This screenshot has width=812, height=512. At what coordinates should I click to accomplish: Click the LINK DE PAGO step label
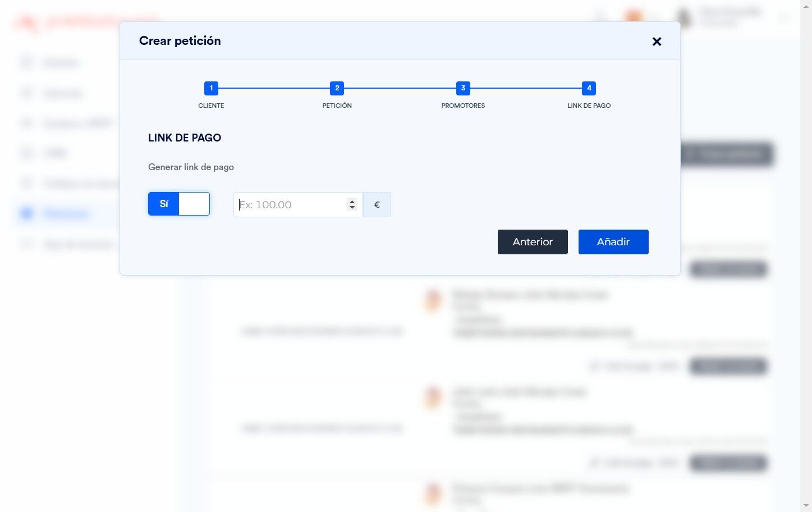[x=589, y=106]
